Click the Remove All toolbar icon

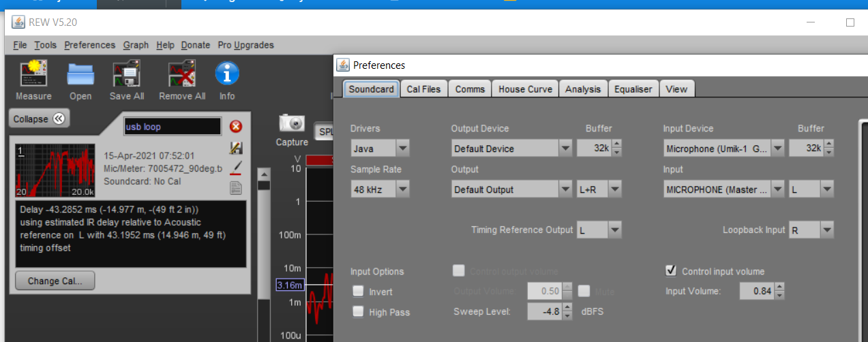(x=182, y=74)
